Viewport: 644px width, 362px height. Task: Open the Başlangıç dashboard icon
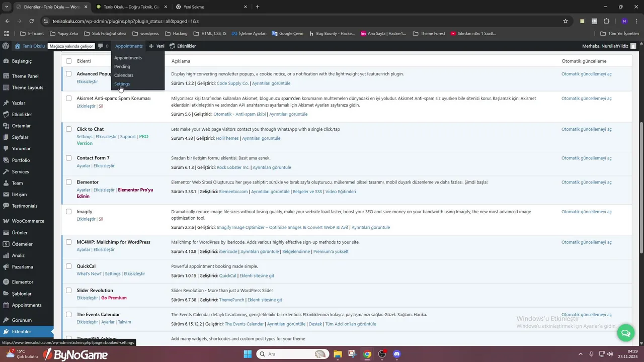(6, 61)
